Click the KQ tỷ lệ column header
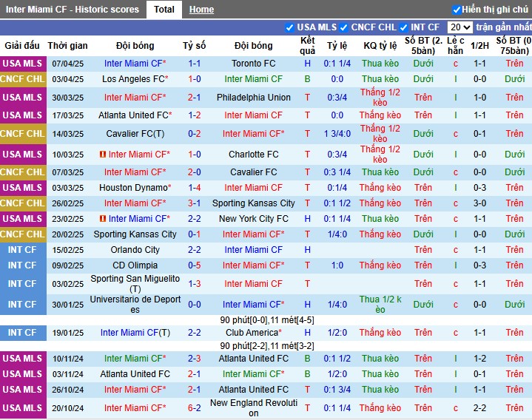This screenshot has width=532, height=420. [x=380, y=45]
